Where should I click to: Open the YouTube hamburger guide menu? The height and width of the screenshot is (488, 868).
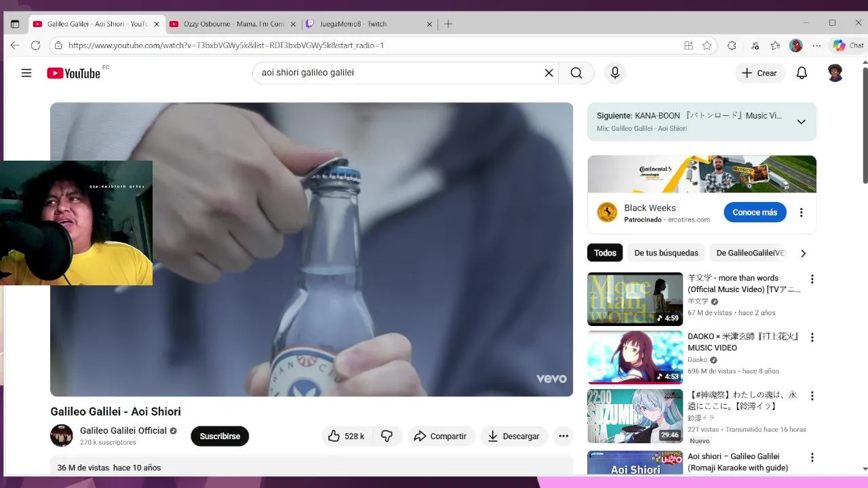pyautogui.click(x=26, y=73)
